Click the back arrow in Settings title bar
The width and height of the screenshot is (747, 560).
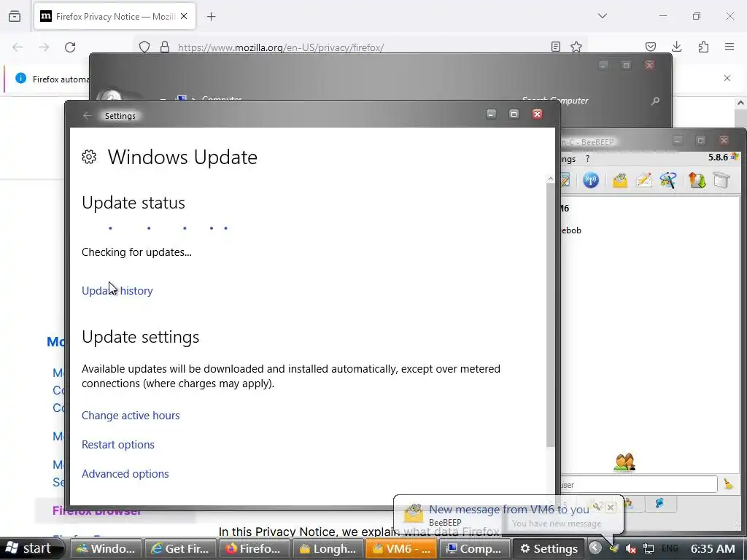point(87,116)
